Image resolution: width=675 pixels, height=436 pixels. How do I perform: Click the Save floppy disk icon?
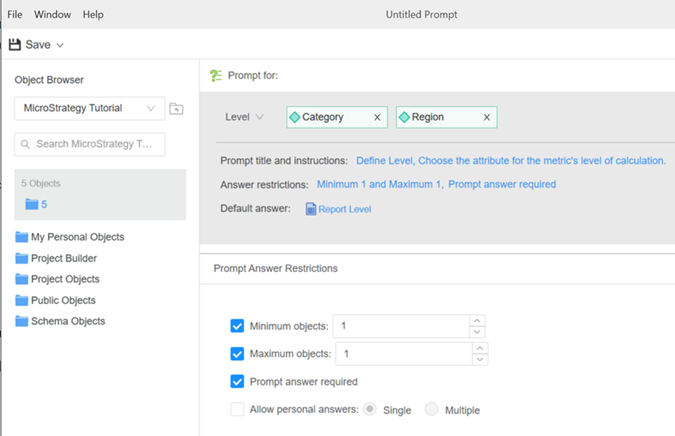pos(14,45)
